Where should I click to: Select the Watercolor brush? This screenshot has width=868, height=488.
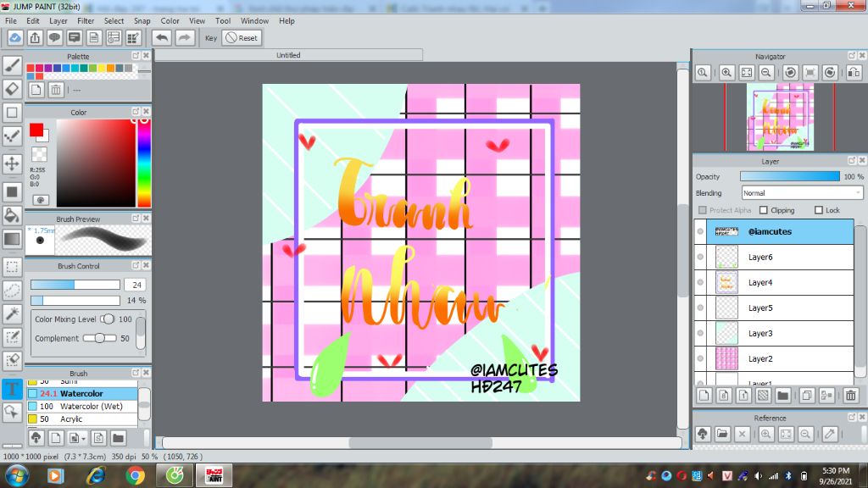(x=82, y=393)
